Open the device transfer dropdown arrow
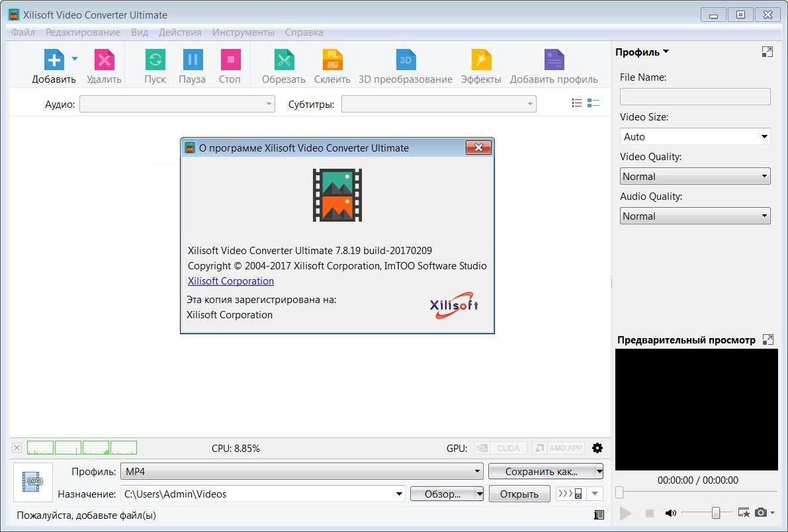 click(595, 493)
